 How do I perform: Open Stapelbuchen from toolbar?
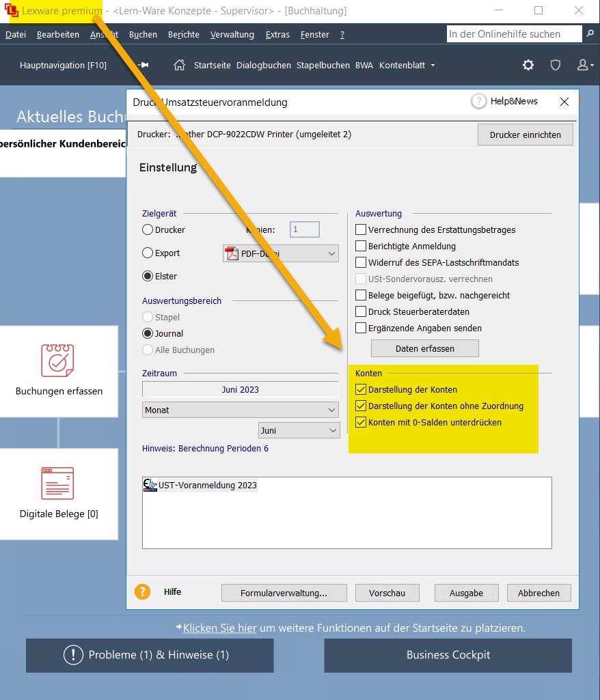[x=323, y=65]
